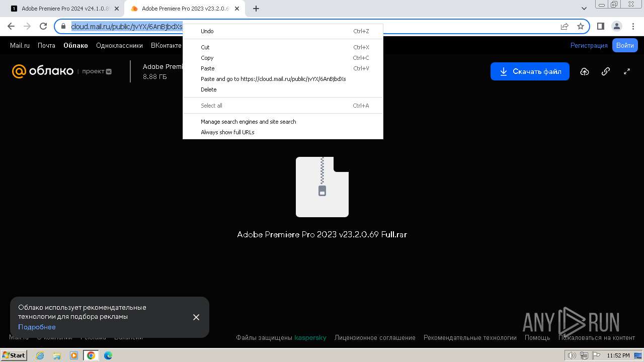Open the Облако link in top bar
This screenshot has width=644, height=362.
pos(75,45)
